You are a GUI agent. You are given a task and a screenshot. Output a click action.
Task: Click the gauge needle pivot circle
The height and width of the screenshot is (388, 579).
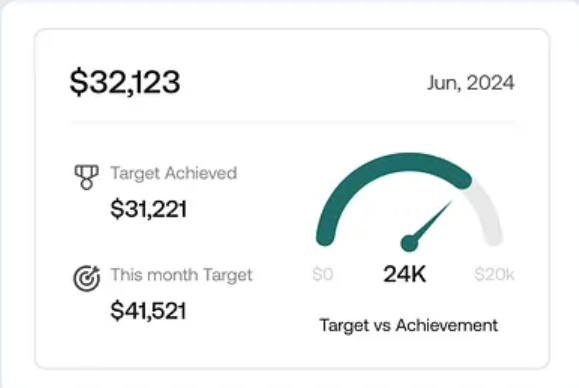(409, 243)
